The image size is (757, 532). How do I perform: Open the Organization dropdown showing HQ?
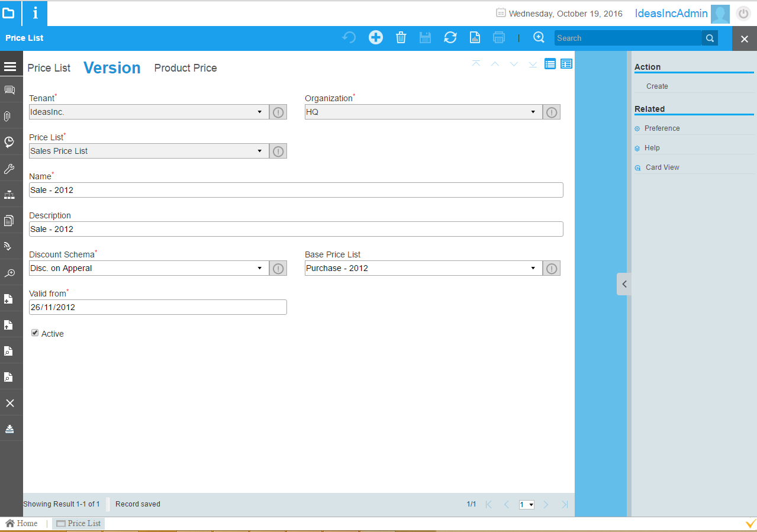[x=424, y=112]
